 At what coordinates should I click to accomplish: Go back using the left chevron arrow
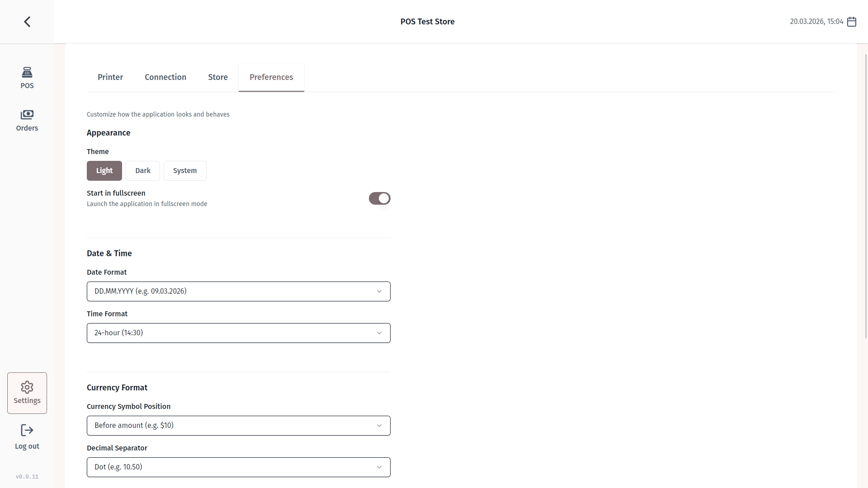click(x=27, y=22)
